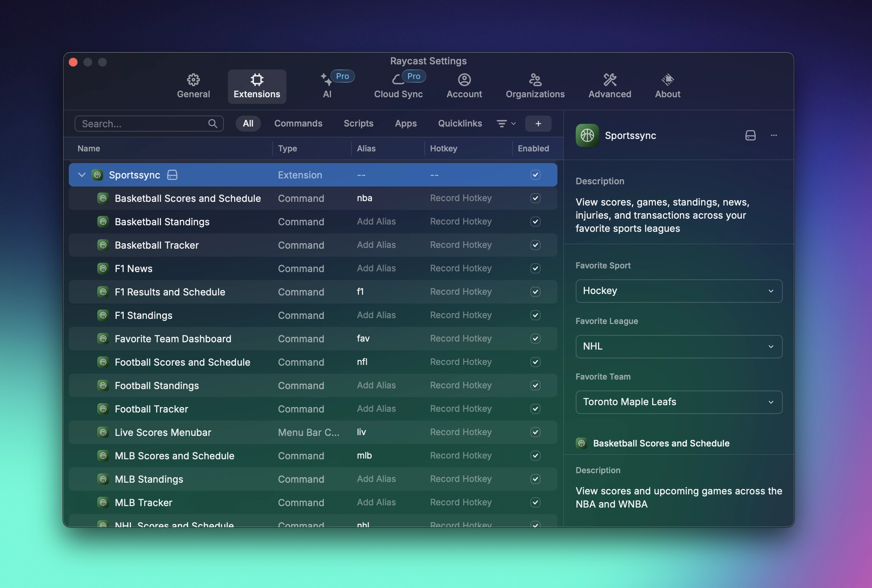Open Organizations people icon tab

coord(535,79)
